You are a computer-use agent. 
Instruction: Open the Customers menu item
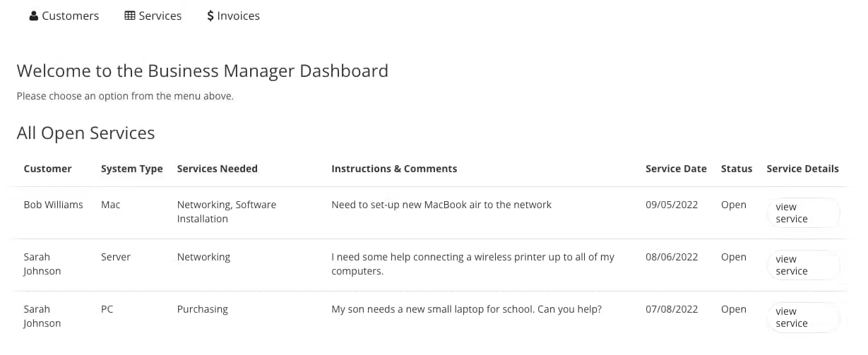[70, 16]
